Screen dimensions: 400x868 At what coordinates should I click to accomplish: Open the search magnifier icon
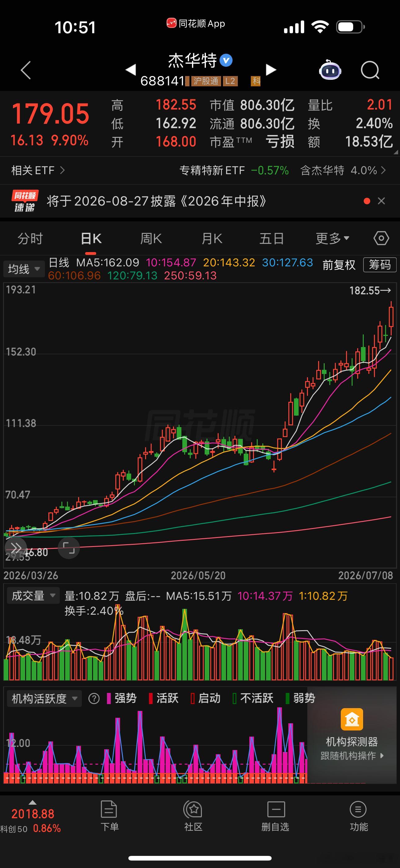(x=370, y=70)
